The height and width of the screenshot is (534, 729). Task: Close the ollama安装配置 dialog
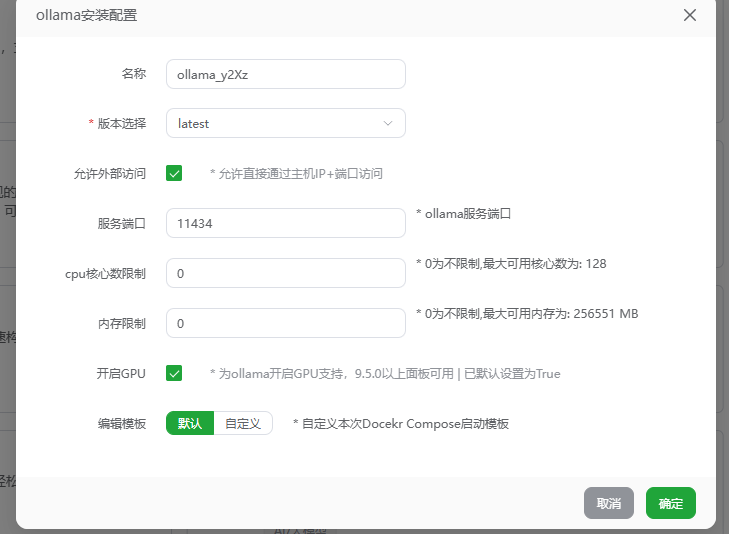point(689,15)
